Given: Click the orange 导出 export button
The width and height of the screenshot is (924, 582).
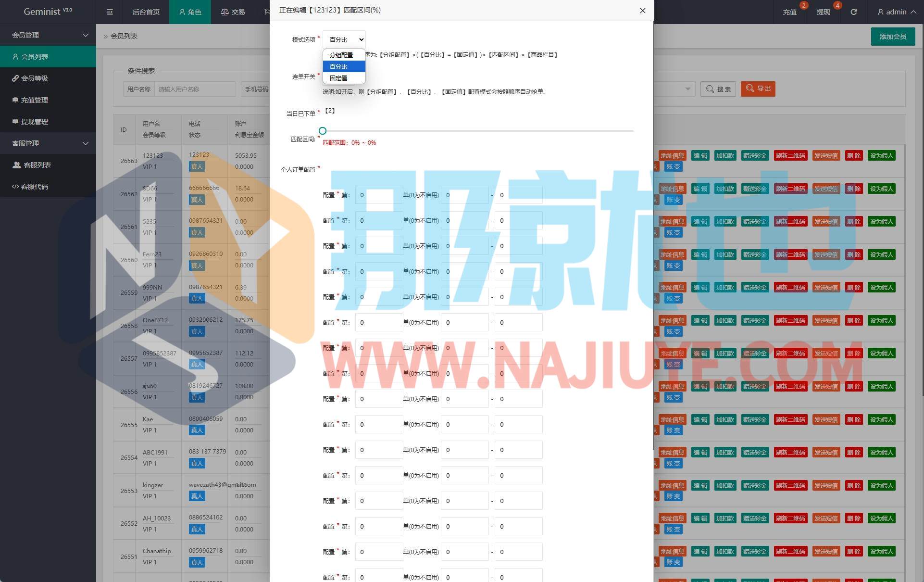Looking at the screenshot, I should tap(758, 89).
